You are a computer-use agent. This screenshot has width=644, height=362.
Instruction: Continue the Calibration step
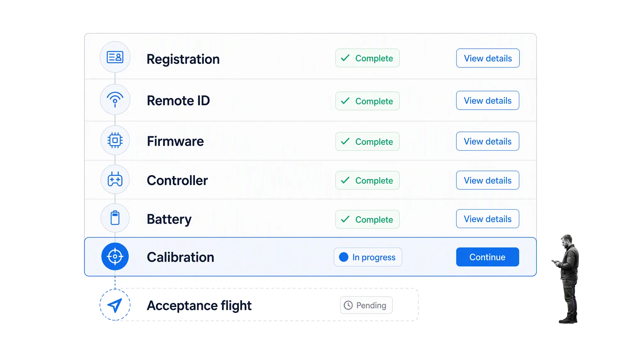click(x=487, y=257)
